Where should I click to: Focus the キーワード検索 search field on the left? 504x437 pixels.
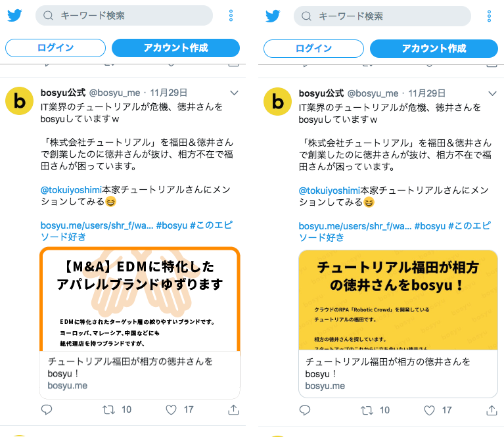pos(124,15)
